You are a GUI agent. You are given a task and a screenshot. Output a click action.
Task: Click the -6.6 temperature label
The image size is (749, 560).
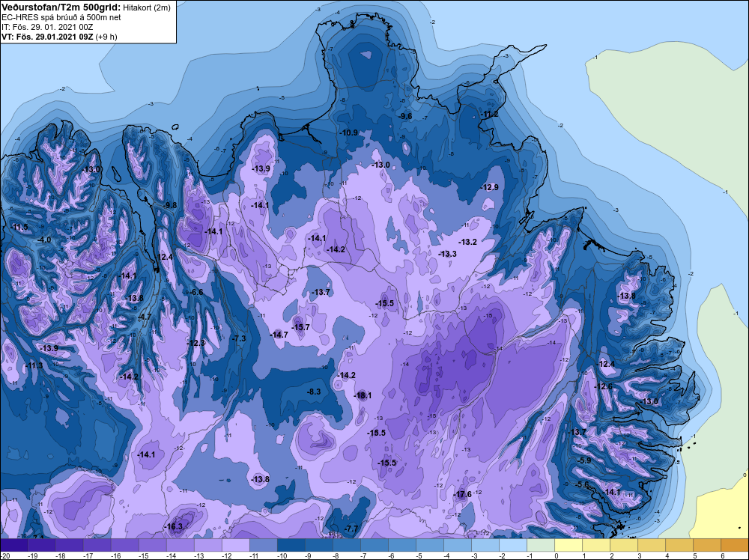tap(196, 292)
